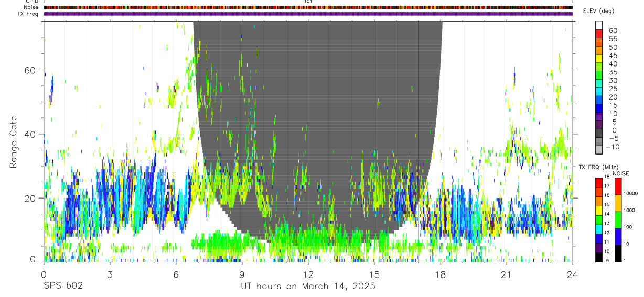The height and width of the screenshot is (297, 644).
Task: Select the 'TX Freq' strip label
Action: (28, 14)
